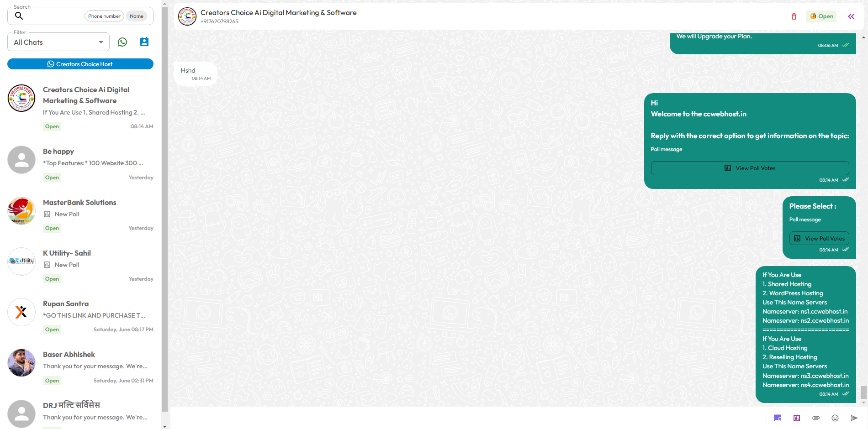Viewport: 868px width, 429px height.
Task: Delete the chat using the trash icon
Action: pyautogui.click(x=794, y=16)
